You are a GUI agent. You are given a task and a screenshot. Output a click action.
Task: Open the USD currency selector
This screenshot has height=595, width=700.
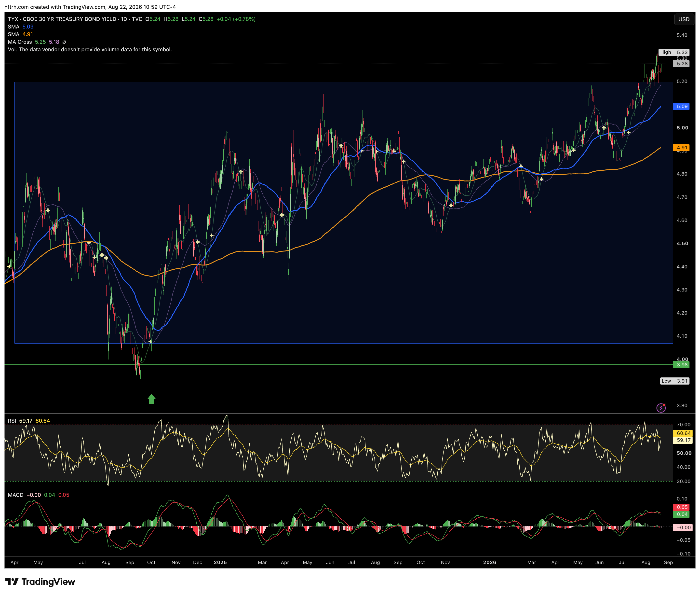[x=684, y=19]
